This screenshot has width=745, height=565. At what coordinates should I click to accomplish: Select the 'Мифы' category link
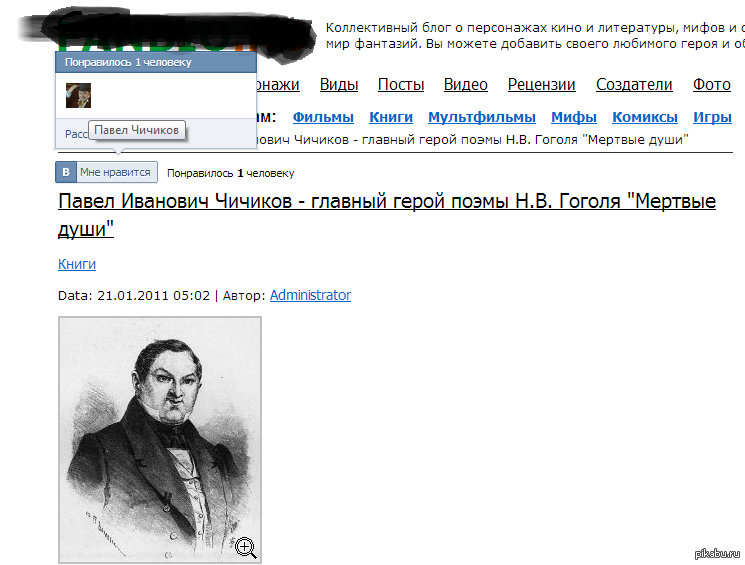pos(574,117)
